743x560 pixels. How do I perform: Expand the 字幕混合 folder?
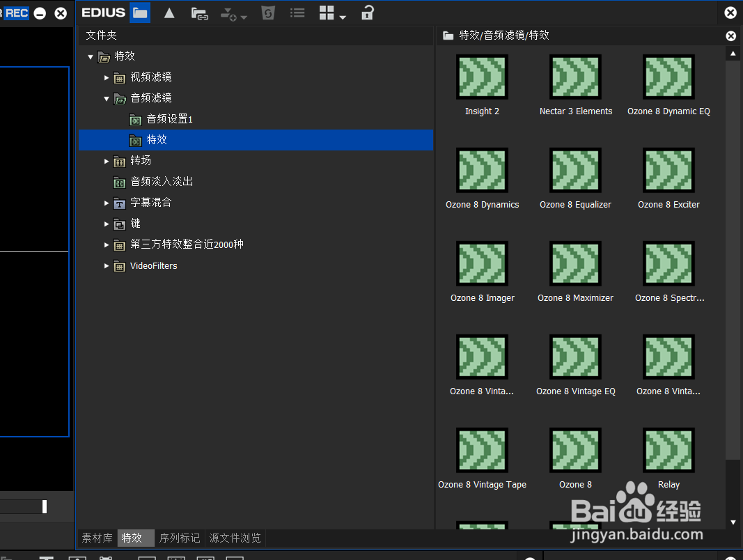(x=107, y=203)
